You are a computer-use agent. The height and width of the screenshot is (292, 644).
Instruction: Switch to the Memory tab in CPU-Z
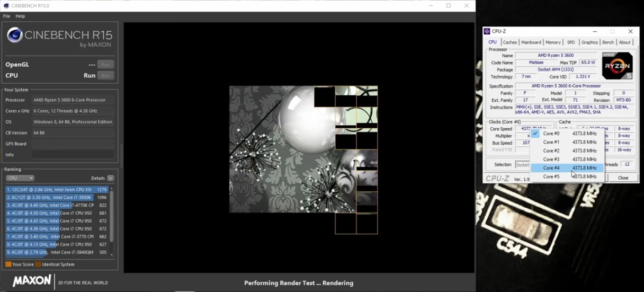pyautogui.click(x=553, y=42)
